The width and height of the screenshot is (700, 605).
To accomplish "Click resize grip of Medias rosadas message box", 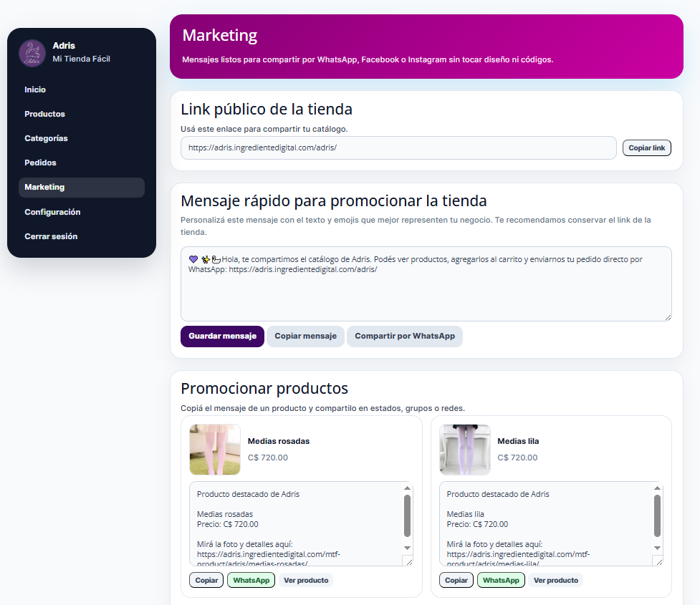I will pyautogui.click(x=408, y=561).
